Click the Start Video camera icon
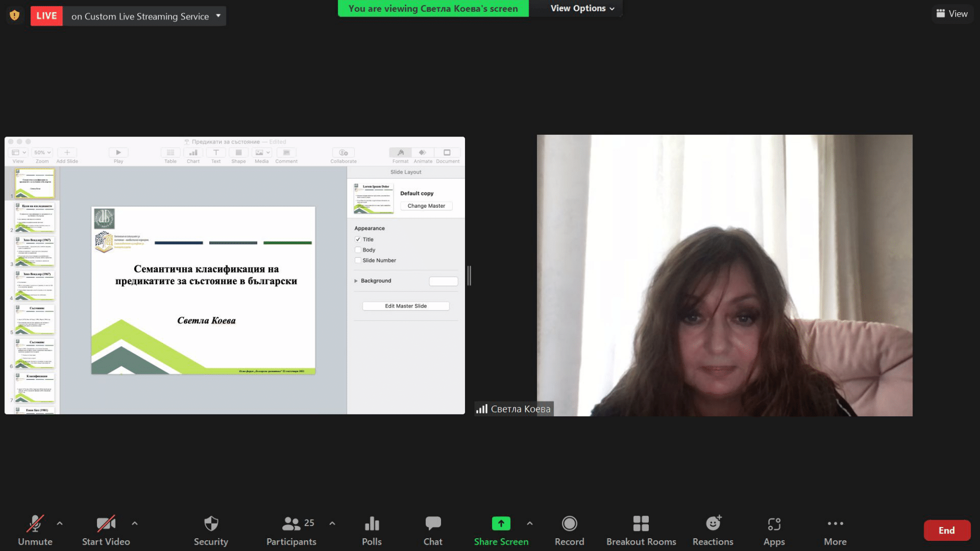 [106, 524]
